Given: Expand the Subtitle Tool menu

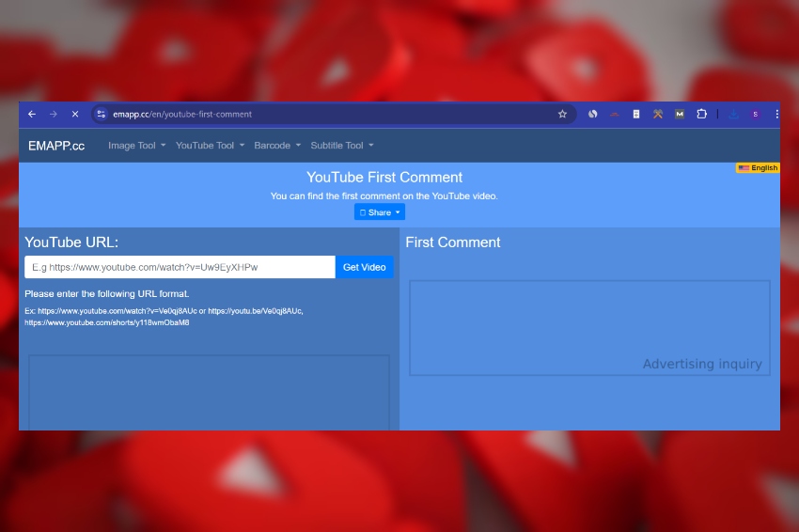Looking at the screenshot, I should point(342,146).
